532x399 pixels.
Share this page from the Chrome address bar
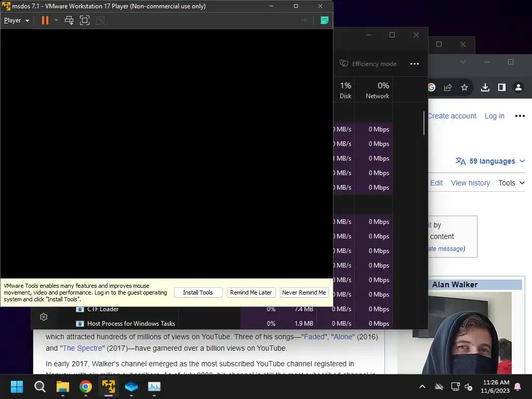[448, 87]
